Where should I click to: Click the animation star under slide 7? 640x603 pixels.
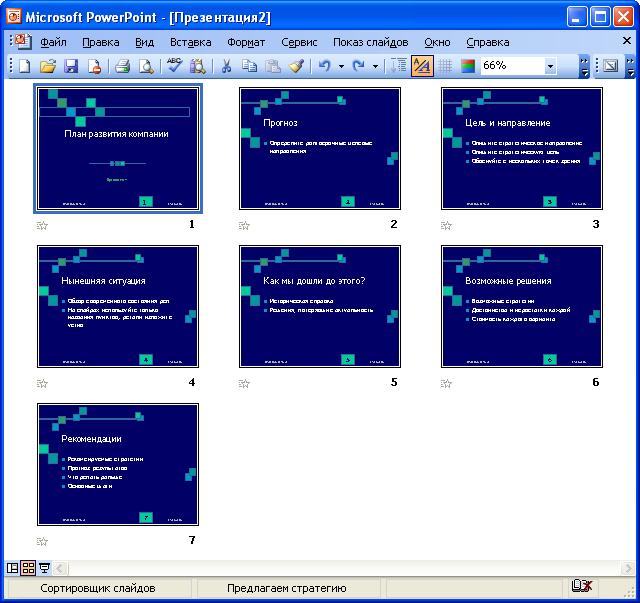point(42,541)
